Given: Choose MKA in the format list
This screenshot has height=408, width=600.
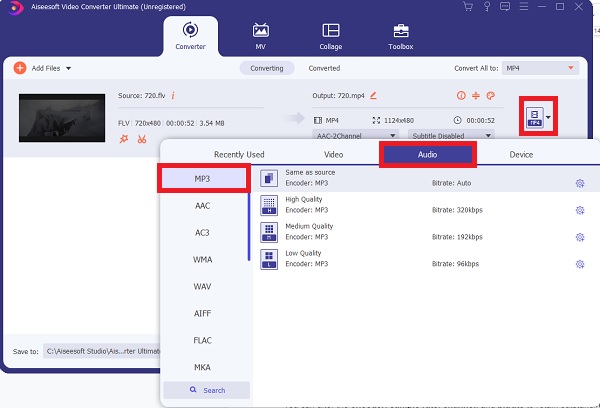Looking at the screenshot, I should coord(202,367).
